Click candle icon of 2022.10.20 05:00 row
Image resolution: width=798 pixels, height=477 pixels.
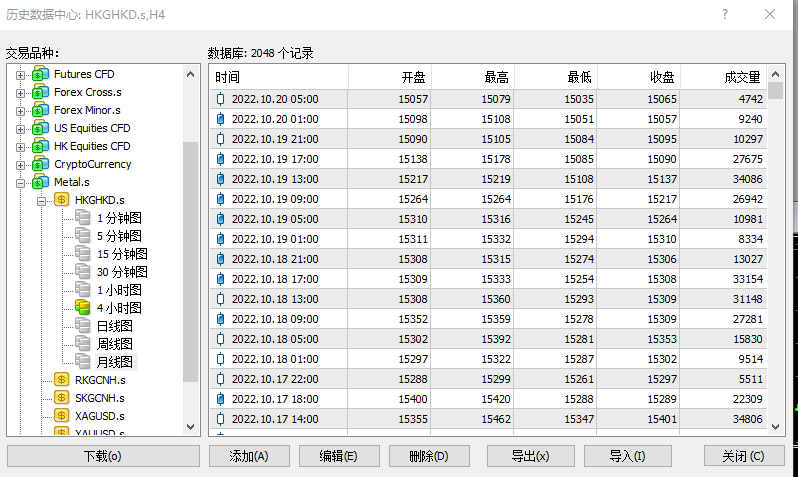tap(221, 99)
